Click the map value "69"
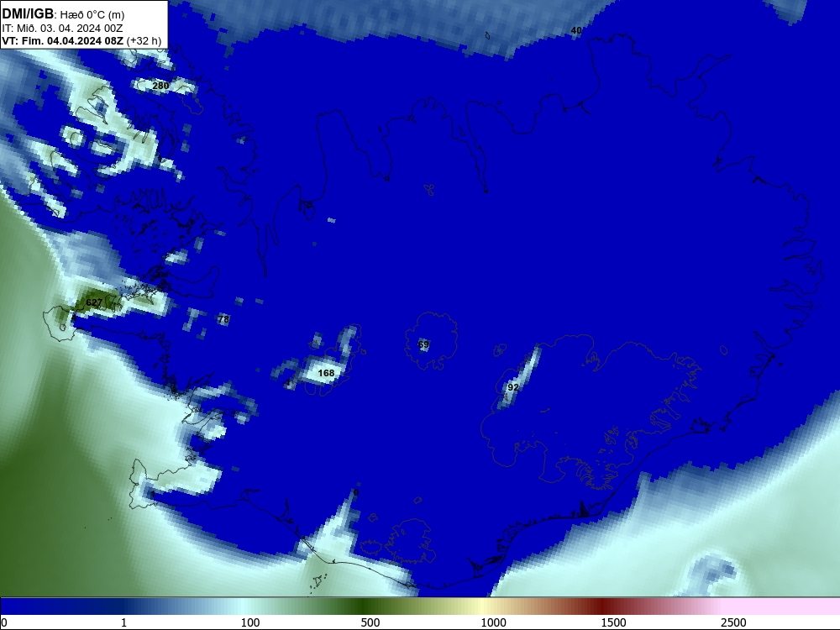The height and width of the screenshot is (630, 840). (x=423, y=344)
